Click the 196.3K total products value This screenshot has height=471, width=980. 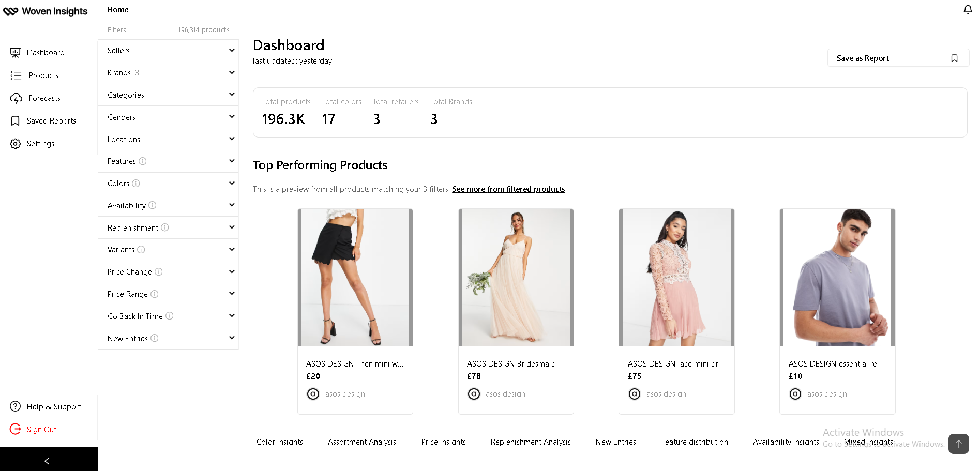point(283,119)
